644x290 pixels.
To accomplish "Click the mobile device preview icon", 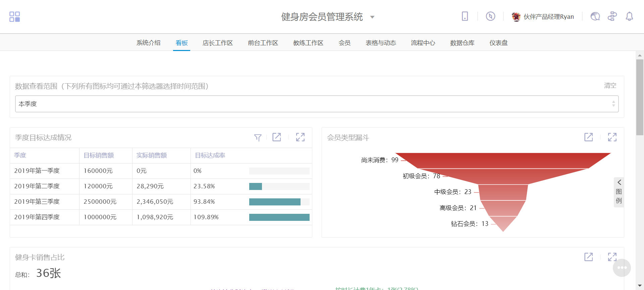I will coord(465,16).
